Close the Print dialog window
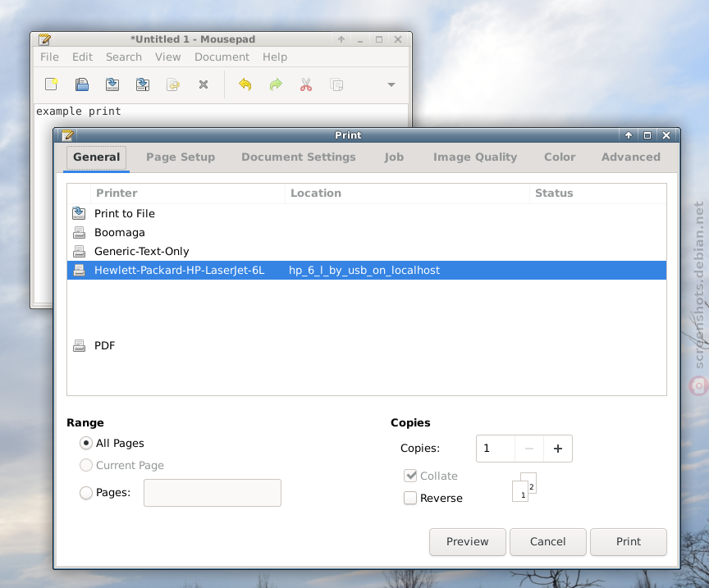709x588 pixels. tap(666, 135)
